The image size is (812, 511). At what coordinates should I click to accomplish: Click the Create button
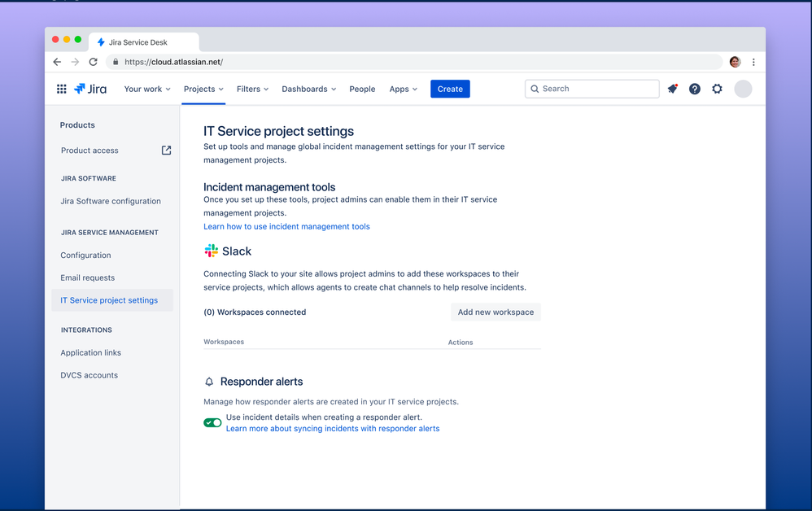pos(450,89)
